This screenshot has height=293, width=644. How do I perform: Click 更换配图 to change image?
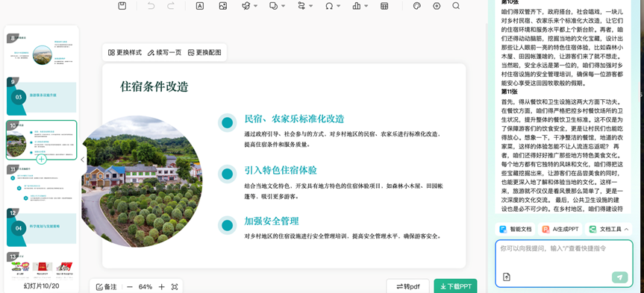click(x=204, y=52)
